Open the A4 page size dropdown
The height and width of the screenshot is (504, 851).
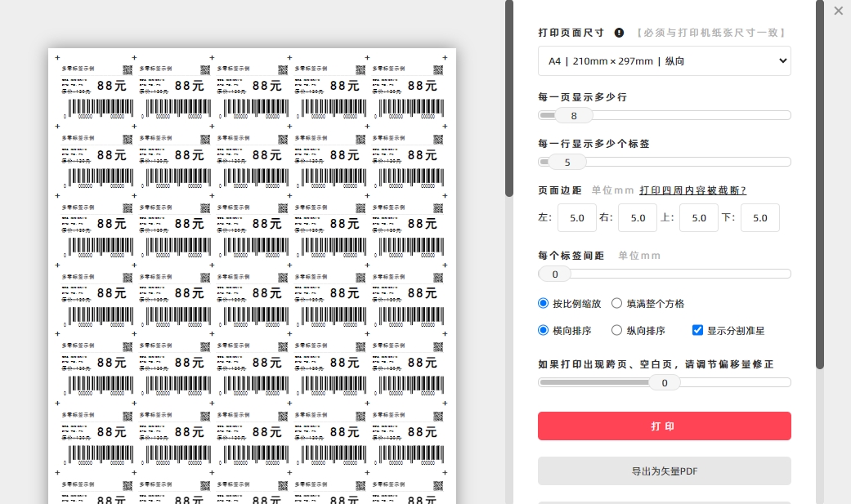click(x=665, y=60)
